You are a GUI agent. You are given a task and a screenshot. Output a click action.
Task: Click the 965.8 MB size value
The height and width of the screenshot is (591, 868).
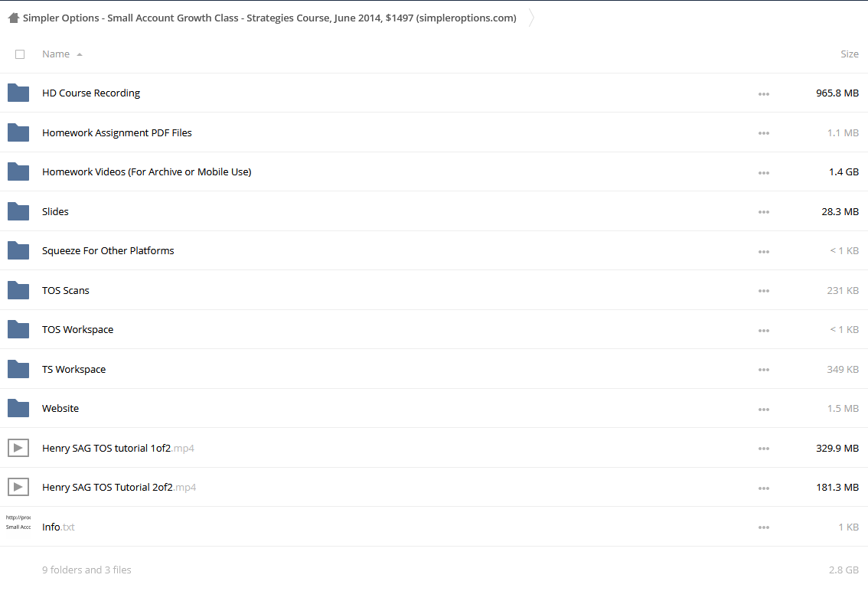(837, 93)
